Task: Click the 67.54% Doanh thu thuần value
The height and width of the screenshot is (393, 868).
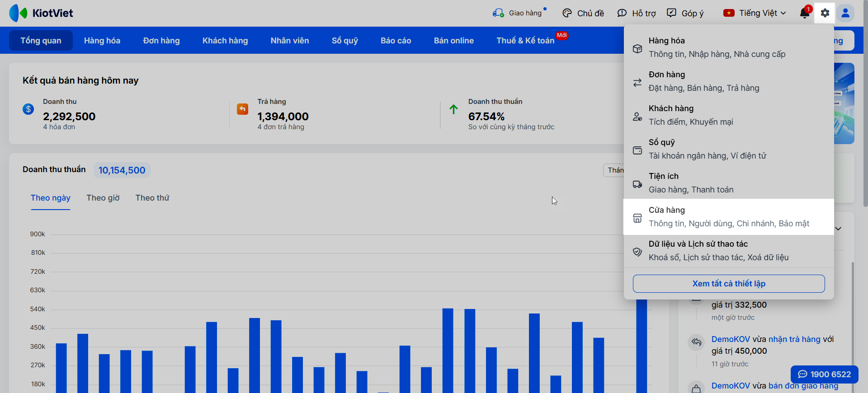Action: pos(486,117)
